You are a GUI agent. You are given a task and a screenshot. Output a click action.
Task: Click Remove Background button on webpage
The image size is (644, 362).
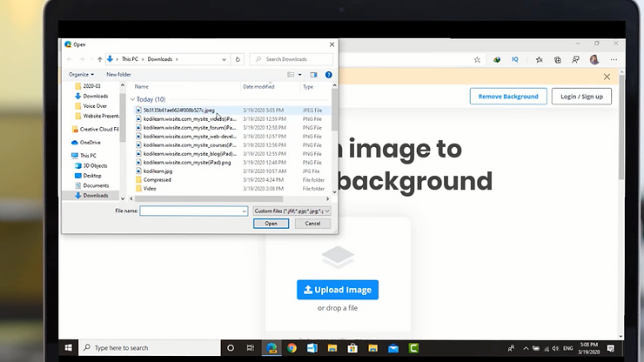coord(508,96)
